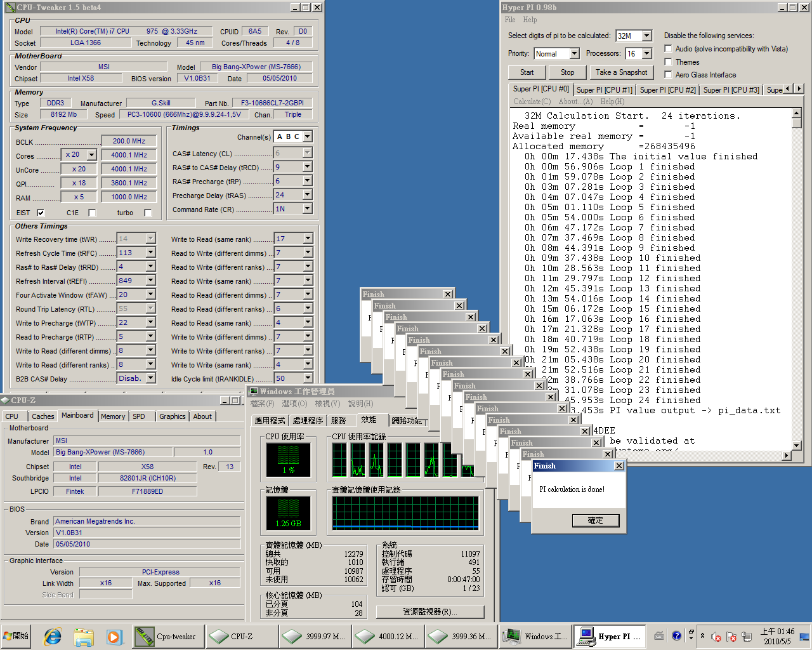Open Channel(s) A B C dropdown
This screenshot has width=812, height=650.
coord(307,136)
